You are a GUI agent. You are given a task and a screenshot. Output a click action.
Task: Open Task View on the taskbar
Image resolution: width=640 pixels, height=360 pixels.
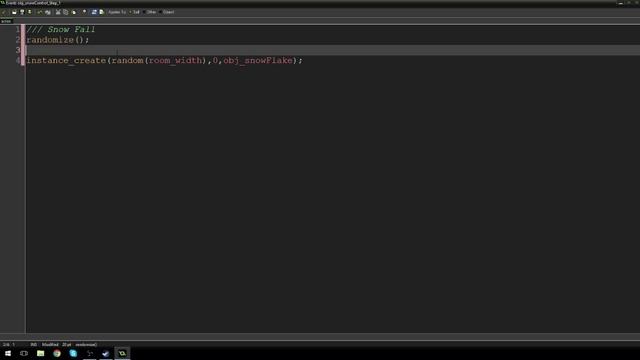click(24, 353)
